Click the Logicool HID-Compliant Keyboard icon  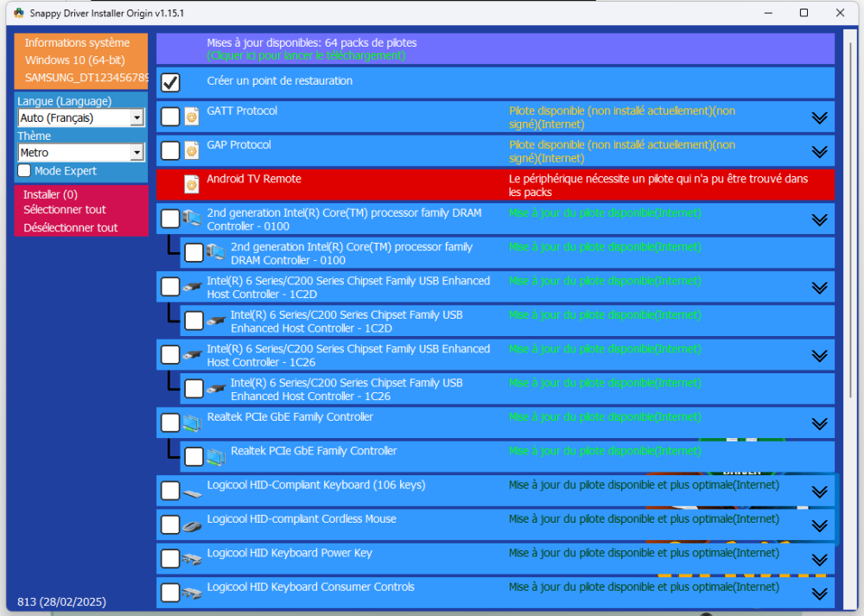(192, 492)
